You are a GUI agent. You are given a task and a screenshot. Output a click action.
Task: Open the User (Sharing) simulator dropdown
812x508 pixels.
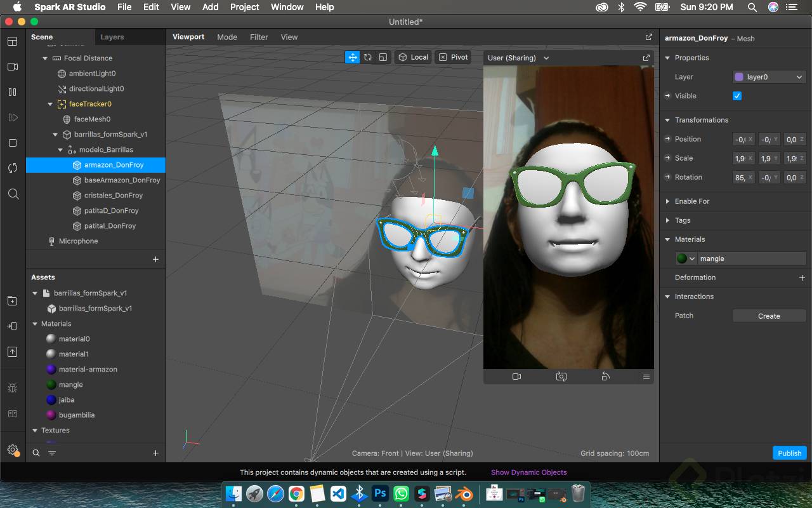518,58
